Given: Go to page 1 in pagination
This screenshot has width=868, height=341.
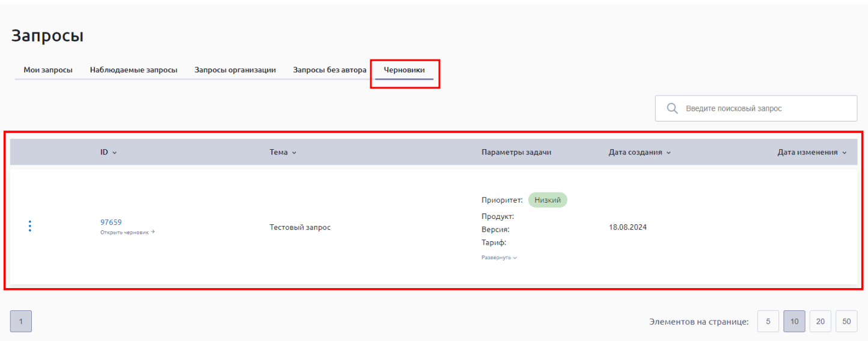Looking at the screenshot, I should pos(21,321).
